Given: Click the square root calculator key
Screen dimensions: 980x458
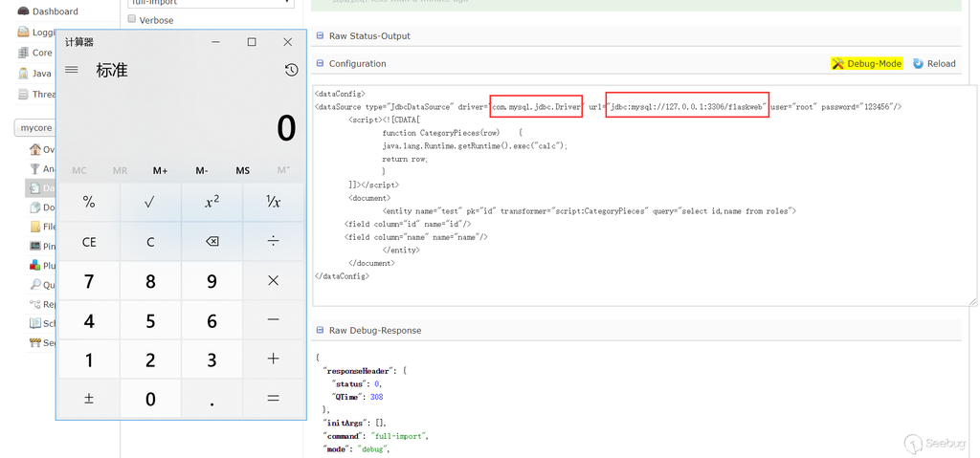Looking at the screenshot, I should (x=150, y=202).
